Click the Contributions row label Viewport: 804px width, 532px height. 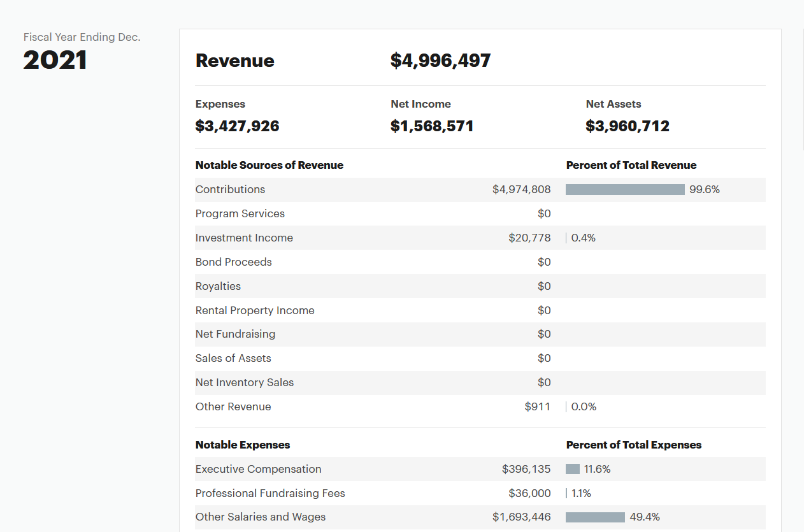(231, 189)
